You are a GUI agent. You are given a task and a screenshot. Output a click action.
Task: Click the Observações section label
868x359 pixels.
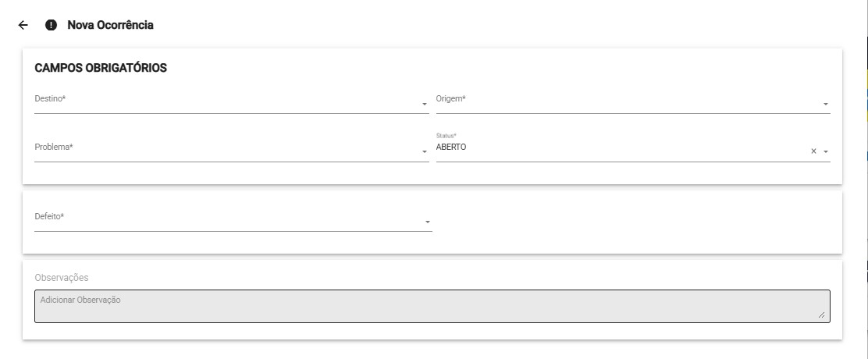click(x=62, y=277)
